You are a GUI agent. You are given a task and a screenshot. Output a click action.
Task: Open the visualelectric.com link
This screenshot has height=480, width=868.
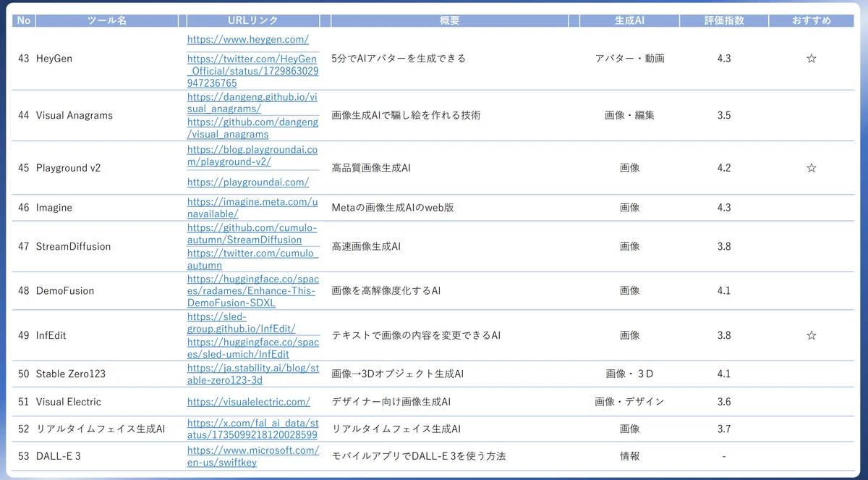[x=249, y=401]
